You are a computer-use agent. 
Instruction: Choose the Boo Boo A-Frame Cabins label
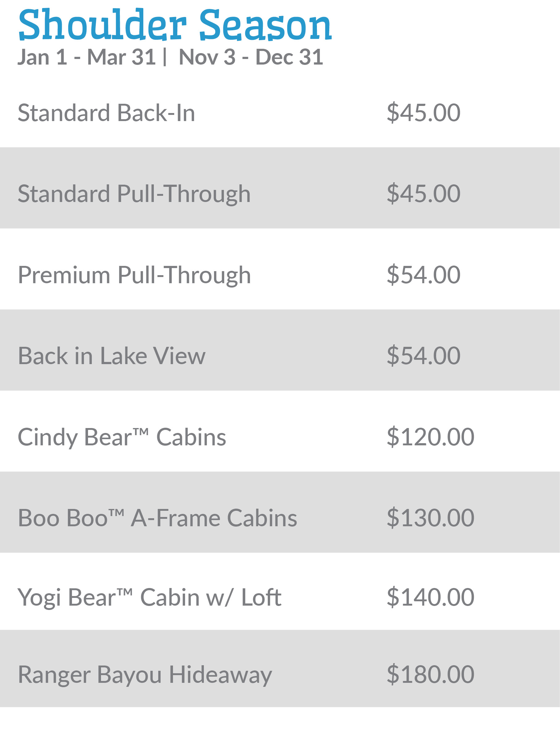coord(157,518)
